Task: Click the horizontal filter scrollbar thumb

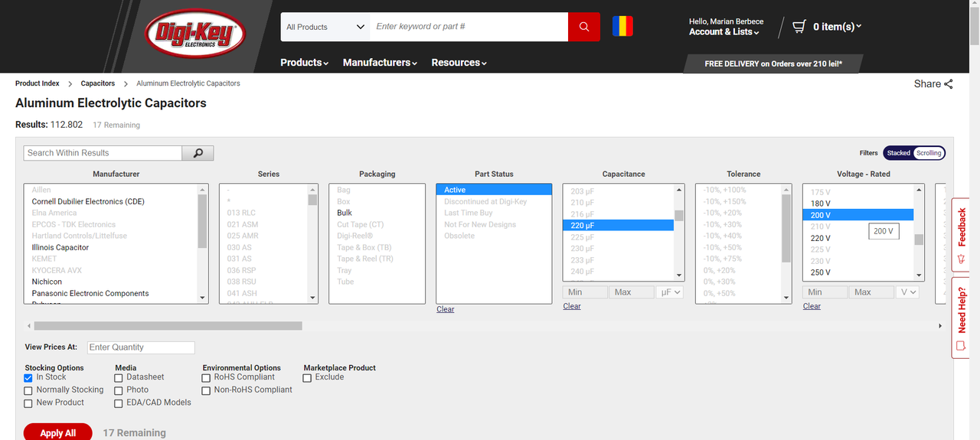Action: click(x=168, y=326)
